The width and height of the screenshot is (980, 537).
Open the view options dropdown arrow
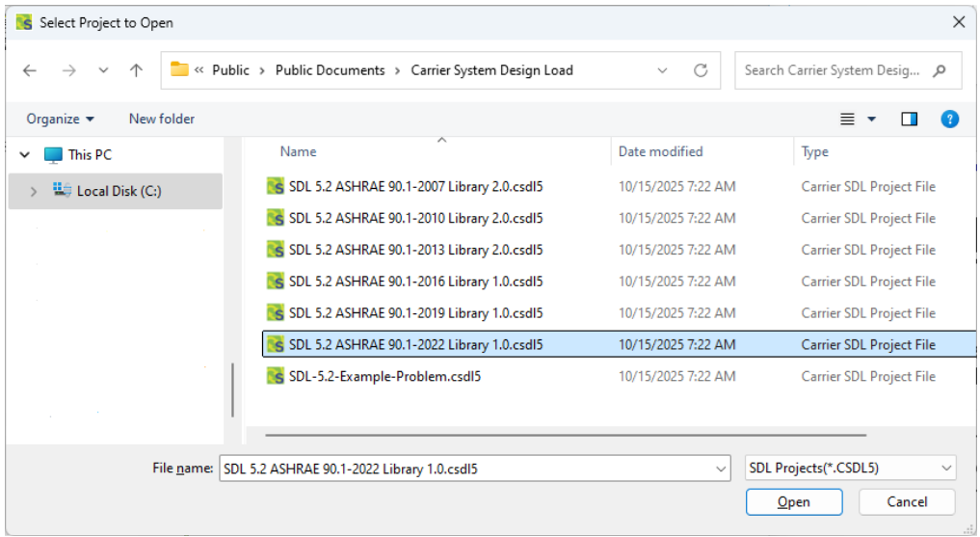871,119
